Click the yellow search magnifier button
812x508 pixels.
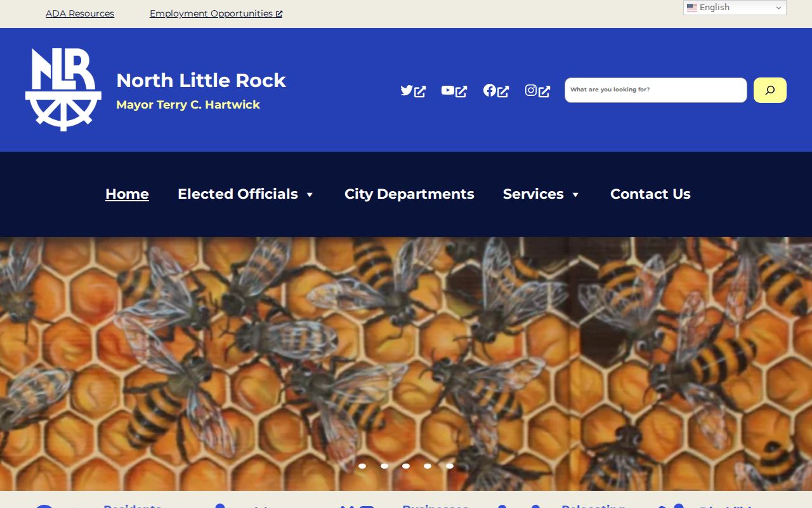770,90
